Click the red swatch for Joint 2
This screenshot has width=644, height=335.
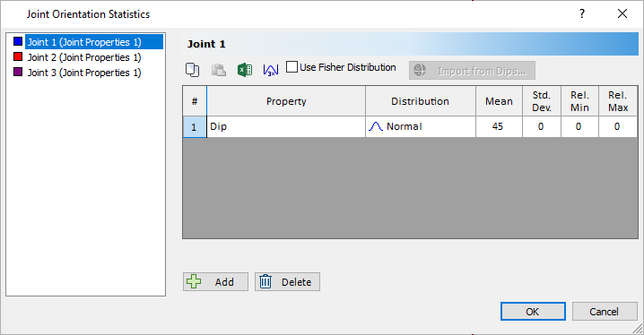point(18,56)
